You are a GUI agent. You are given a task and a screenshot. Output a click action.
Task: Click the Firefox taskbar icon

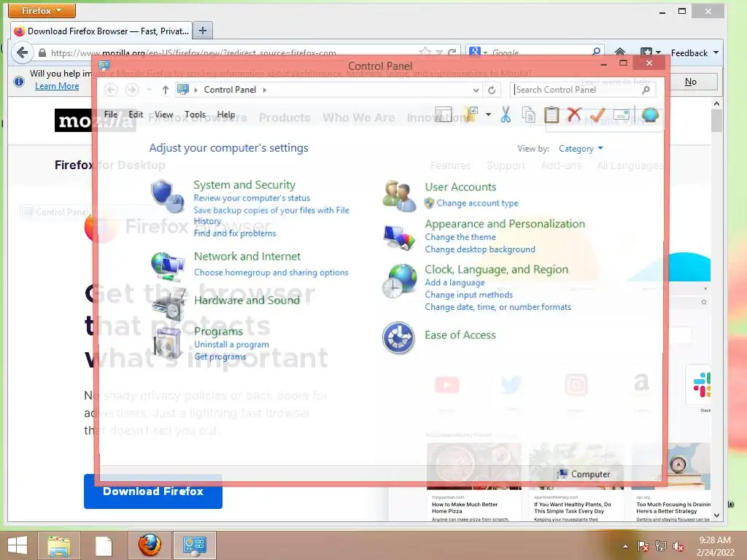tap(150, 545)
